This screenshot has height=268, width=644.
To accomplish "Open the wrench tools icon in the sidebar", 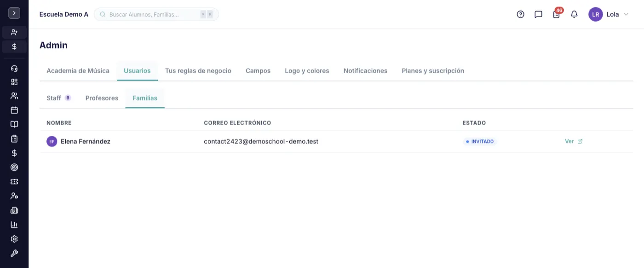I will (x=14, y=253).
